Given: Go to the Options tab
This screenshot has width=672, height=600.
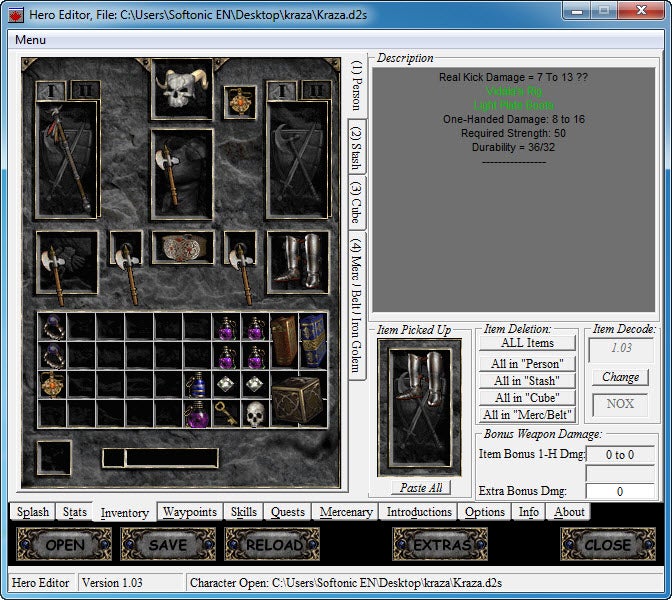Looking at the screenshot, I should tap(485, 512).
